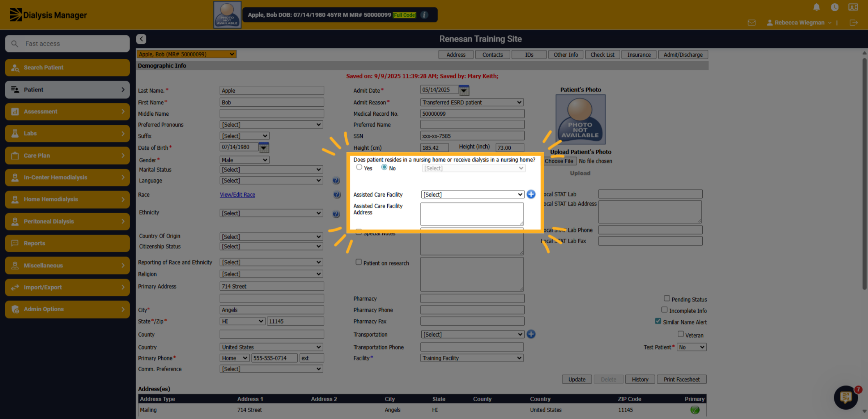868x419 pixels.
Task: Click the Print Facesheet button
Action: click(x=681, y=379)
